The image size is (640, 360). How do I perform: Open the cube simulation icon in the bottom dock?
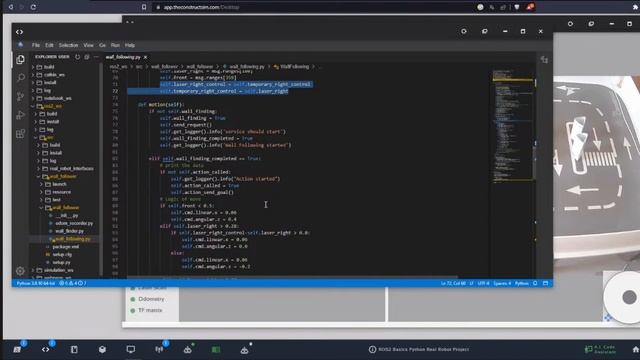[x=102, y=349]
